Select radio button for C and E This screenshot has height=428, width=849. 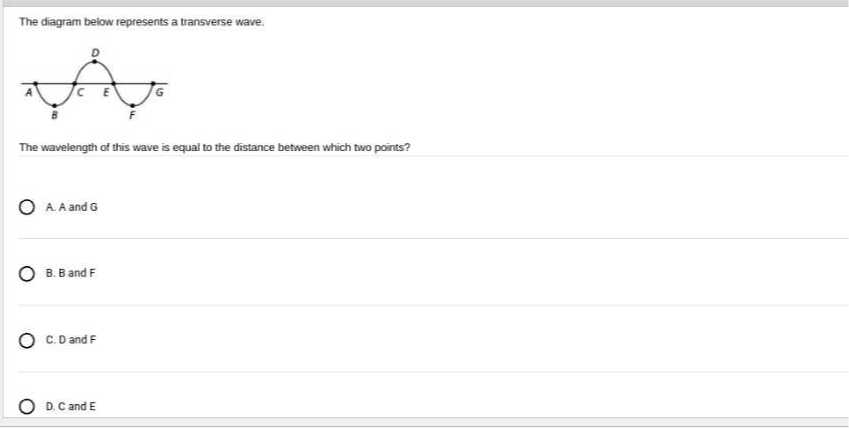[x=27, y=406]
